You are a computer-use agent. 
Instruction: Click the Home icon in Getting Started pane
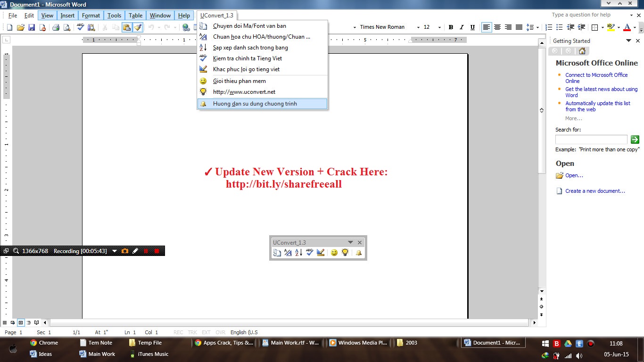pyautogui.click(x=582, y=51)
